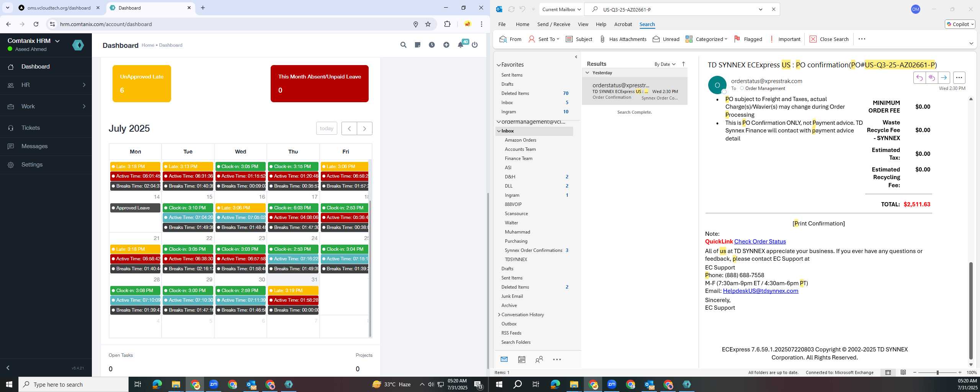Open Mail view icon in Outlook navigation
The image size is (980, 392).
[504, 359]
